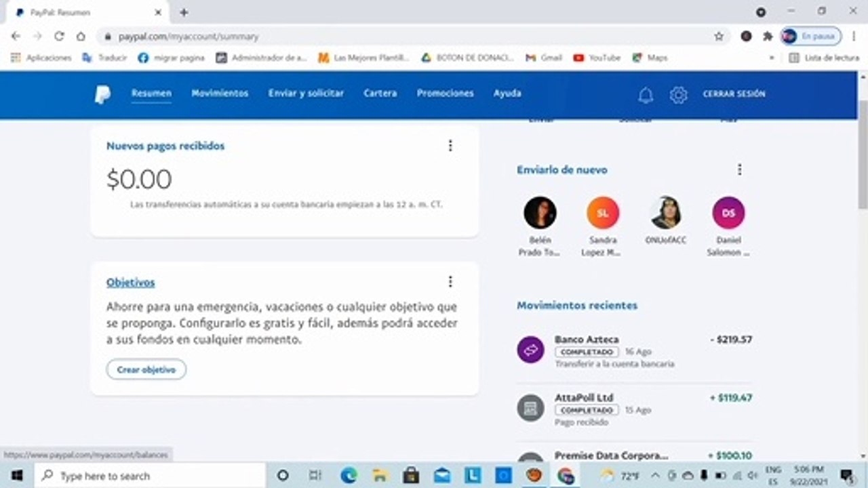Open Enviarlo de nuevo three-dot menu

click(x=740, y=169)
